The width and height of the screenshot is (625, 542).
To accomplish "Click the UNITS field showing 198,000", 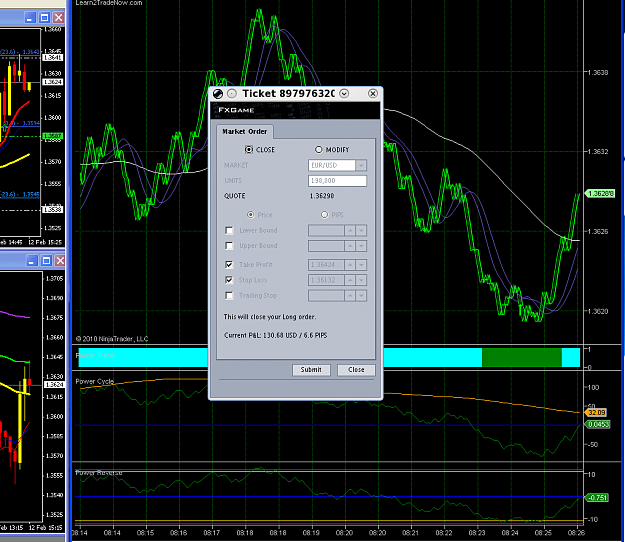I will [x=337, y=181].
